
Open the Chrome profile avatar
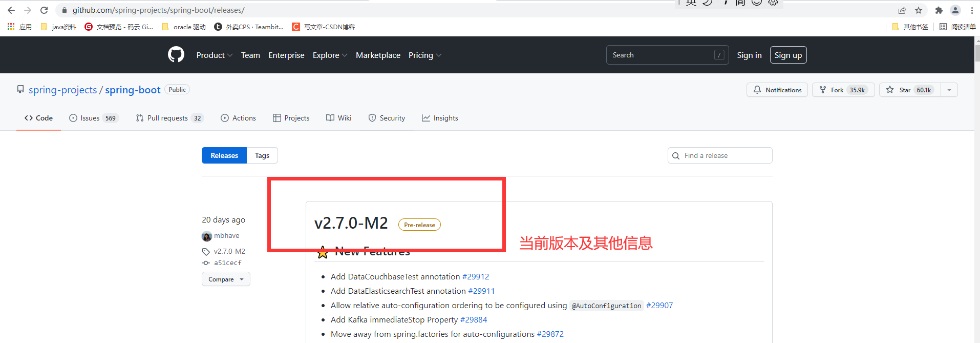(x=955, y=10)
